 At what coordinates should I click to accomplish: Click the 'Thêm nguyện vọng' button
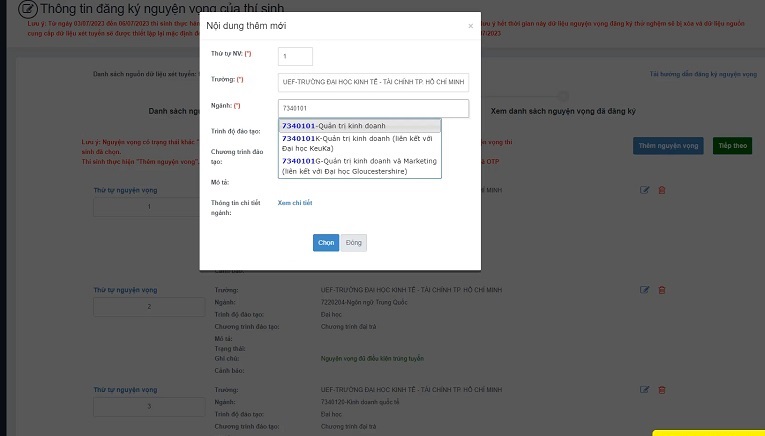(668, 146)
